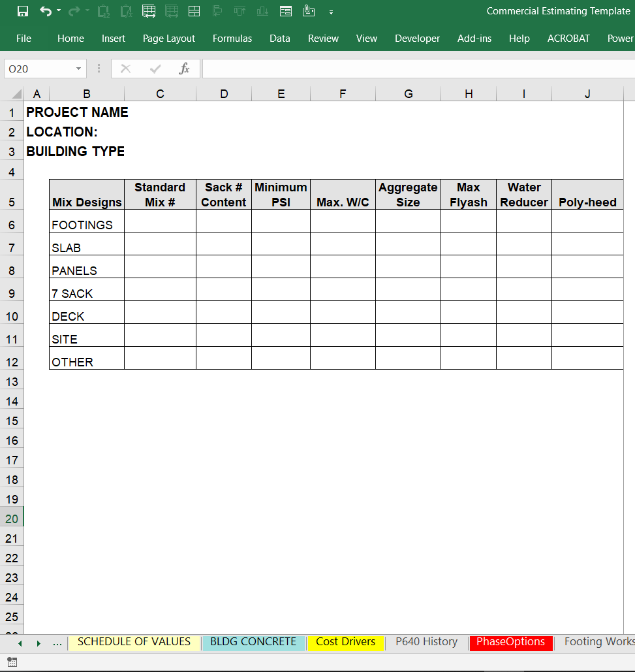Switch to the Page Layout tab

(168, 39)
